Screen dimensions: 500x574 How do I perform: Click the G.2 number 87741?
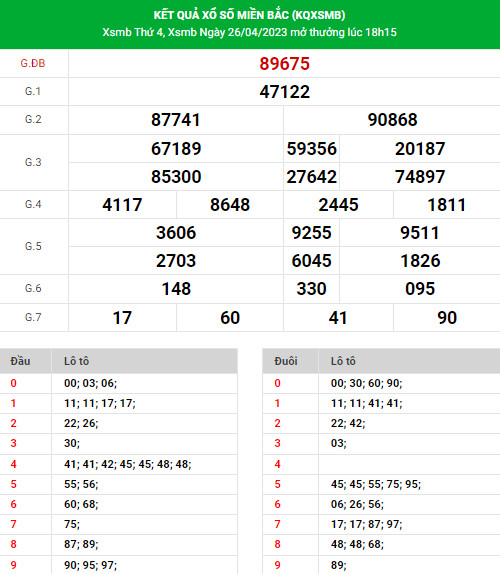(x=176, y=120)
